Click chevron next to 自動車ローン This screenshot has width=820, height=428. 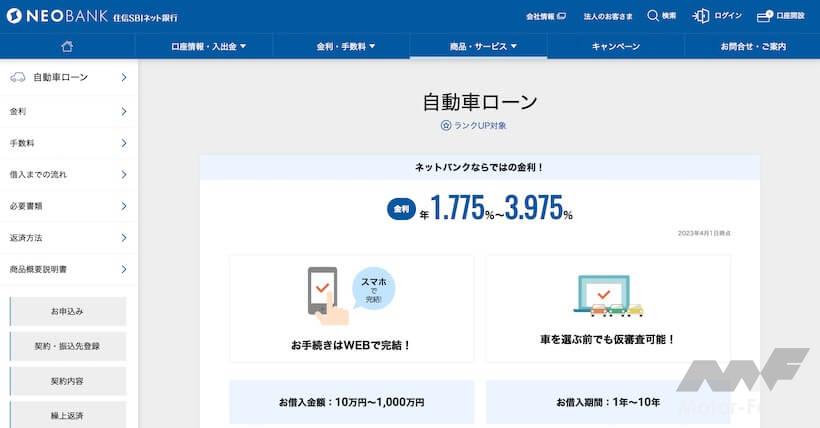pyautogui.click(x=124, y=77)
